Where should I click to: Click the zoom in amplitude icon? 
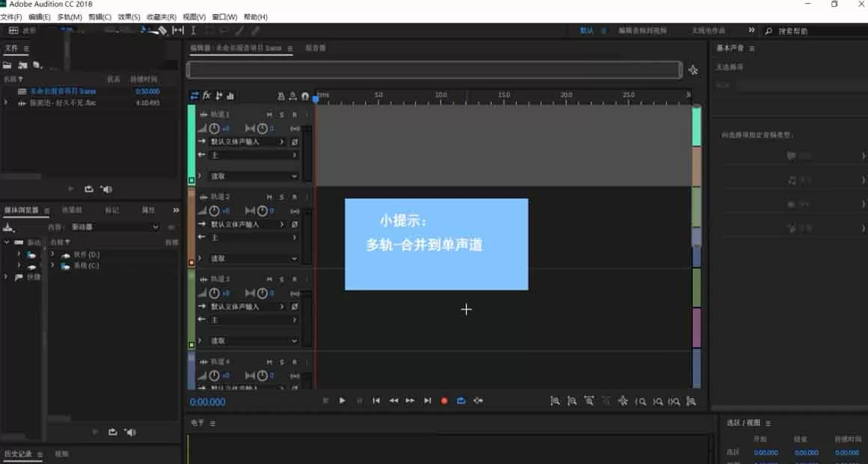click(x=554, y=401)
